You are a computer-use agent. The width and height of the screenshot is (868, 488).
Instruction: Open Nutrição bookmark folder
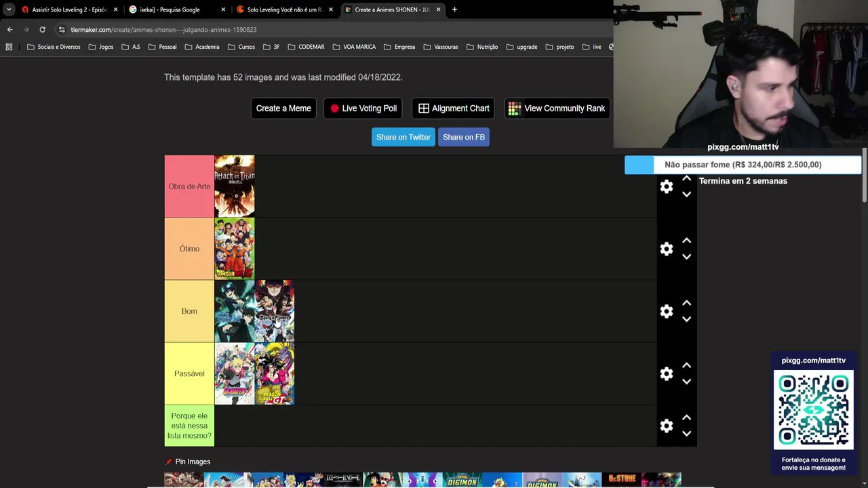coord(481,47)
